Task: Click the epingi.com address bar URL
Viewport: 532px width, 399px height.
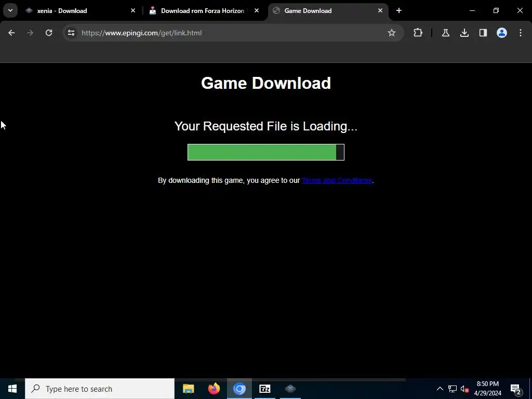Action: coord(141,33)
